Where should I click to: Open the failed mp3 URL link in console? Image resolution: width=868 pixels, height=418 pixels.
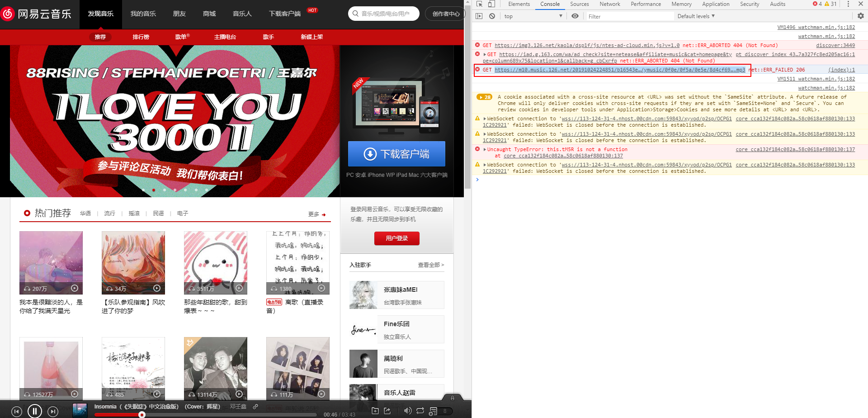click(x=620, y=70)
